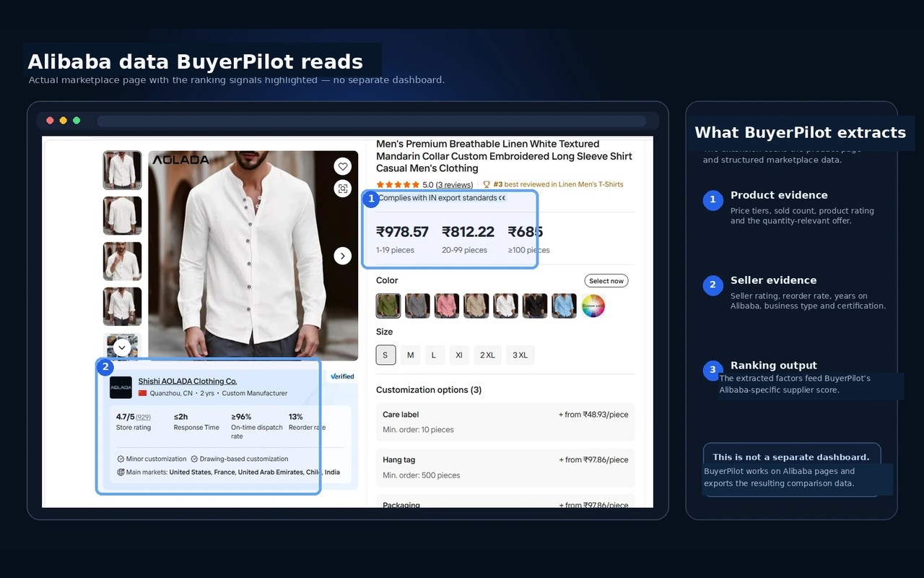Image resolution: width=924 pixels, height=578 pixels.
Task: Click the CE mark beside export standards
Action: tap(502, 198)
